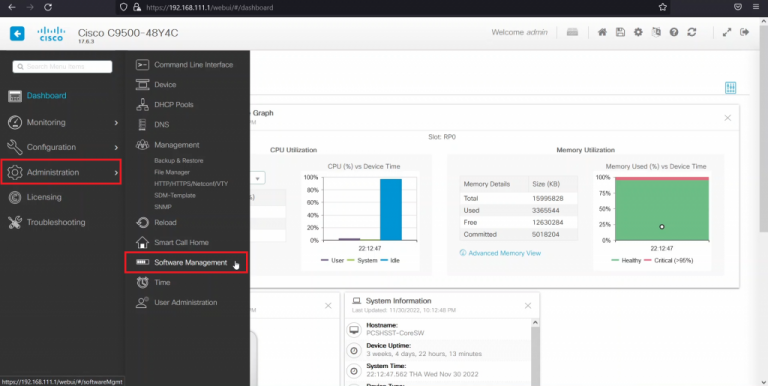
Task: Open File Manager
Action: pos(171,172)
